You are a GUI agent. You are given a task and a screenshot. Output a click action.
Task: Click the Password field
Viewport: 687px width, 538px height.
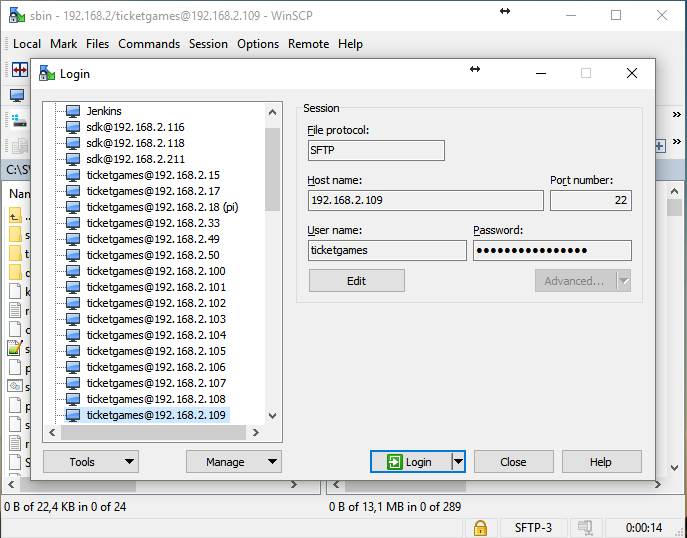[x=552, y=251]
